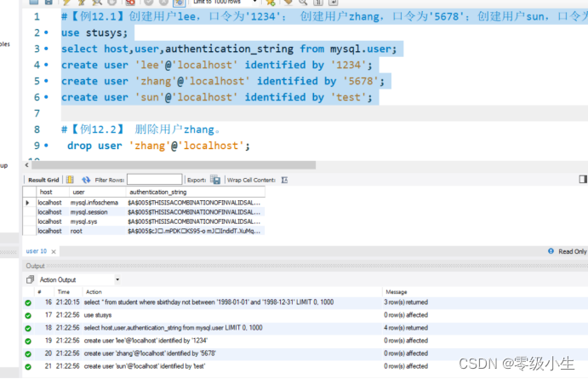Click into the Filter Rows input field
The height and width of the screenshot is (379, 588).
[x=155, y=180]
